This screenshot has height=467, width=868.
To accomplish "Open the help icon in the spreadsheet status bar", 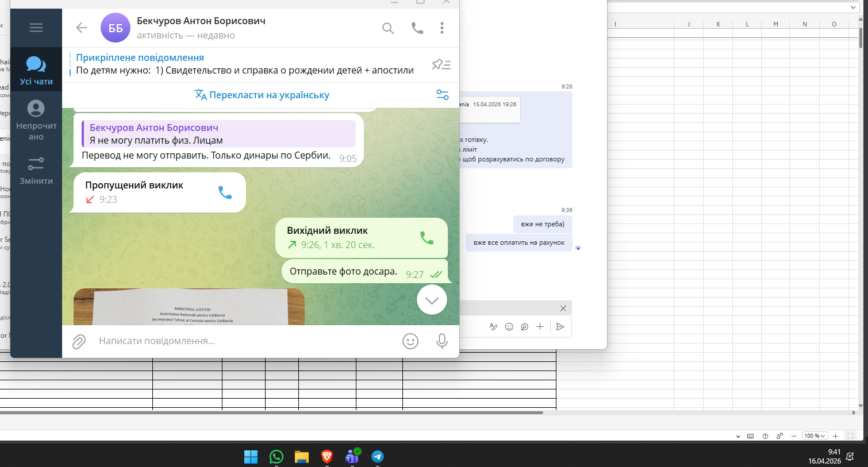I will coord(765,436).
